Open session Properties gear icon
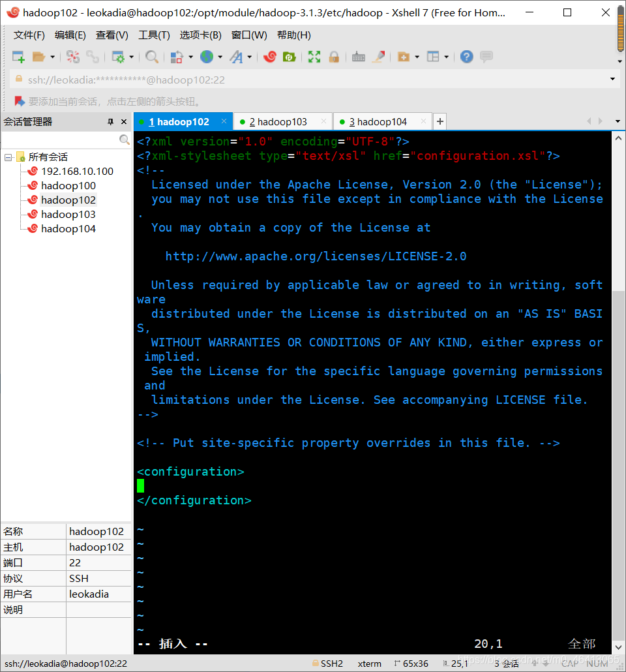Screen dimensions: 626x672 click(x=118, y=57)
